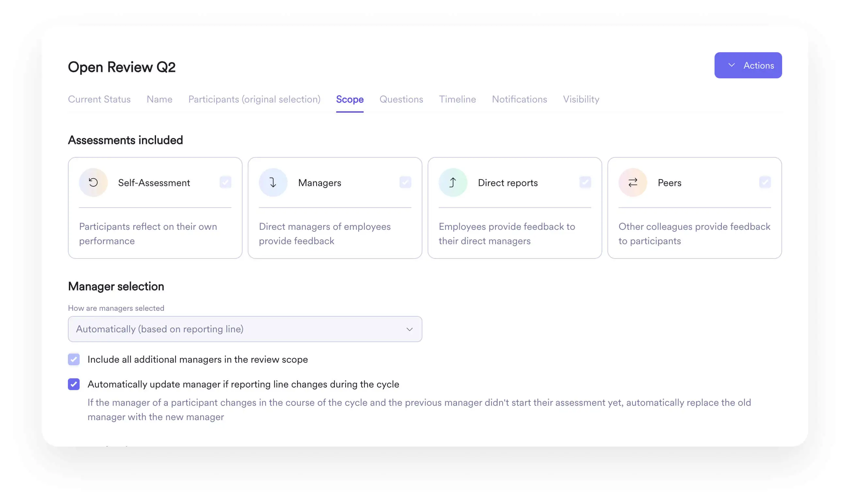The height and width of the screenshot is (504, 850).
Task: Disable automatic manager update for reporting line changes
Action: coord(74,384)
